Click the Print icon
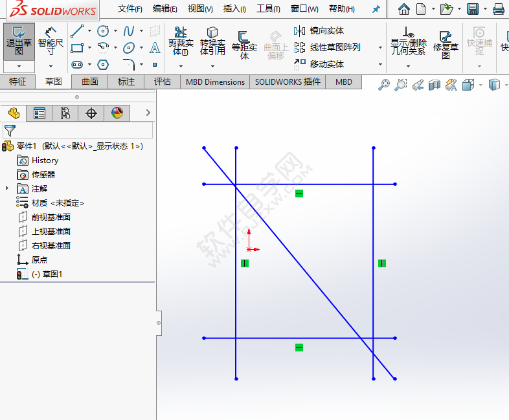 point(499,9)
